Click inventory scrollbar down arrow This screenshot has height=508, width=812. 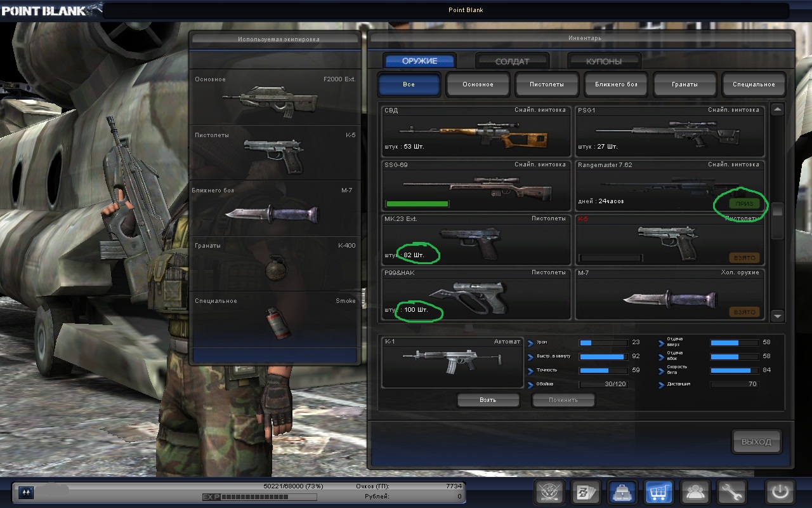[778, 316]
